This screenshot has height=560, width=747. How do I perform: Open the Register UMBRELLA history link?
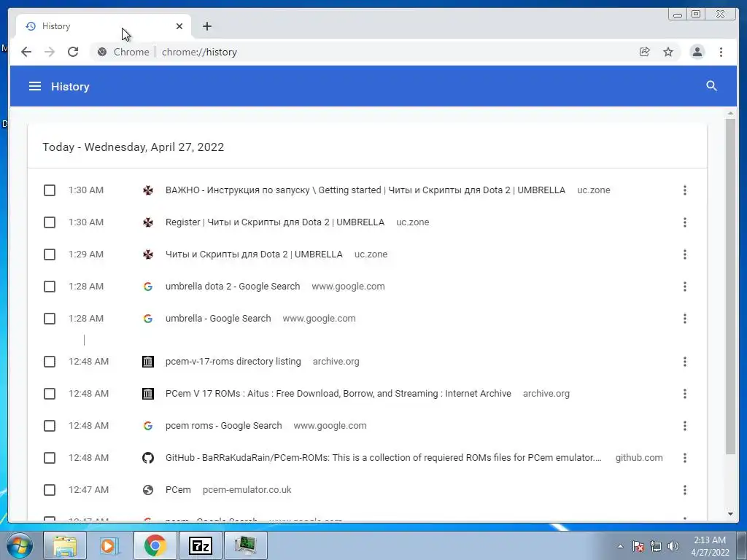[x=275, y=222]
